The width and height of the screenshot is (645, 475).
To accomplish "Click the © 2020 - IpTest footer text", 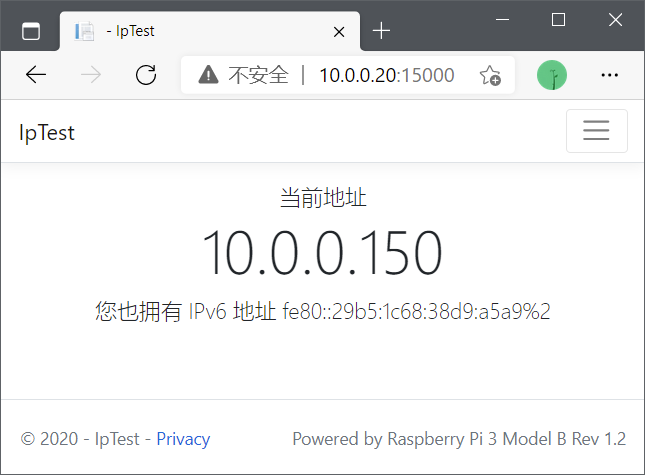I will tap(80, 439).
